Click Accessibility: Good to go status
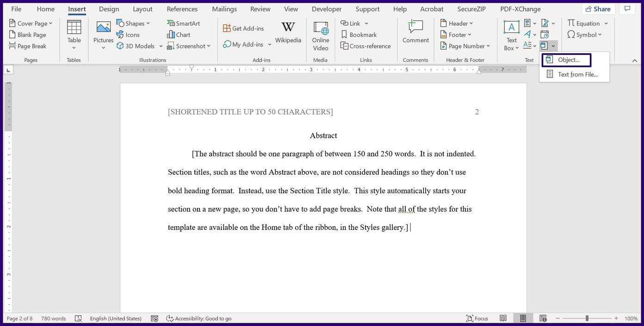This screenshot has width=644, height=326. [198, 319]
